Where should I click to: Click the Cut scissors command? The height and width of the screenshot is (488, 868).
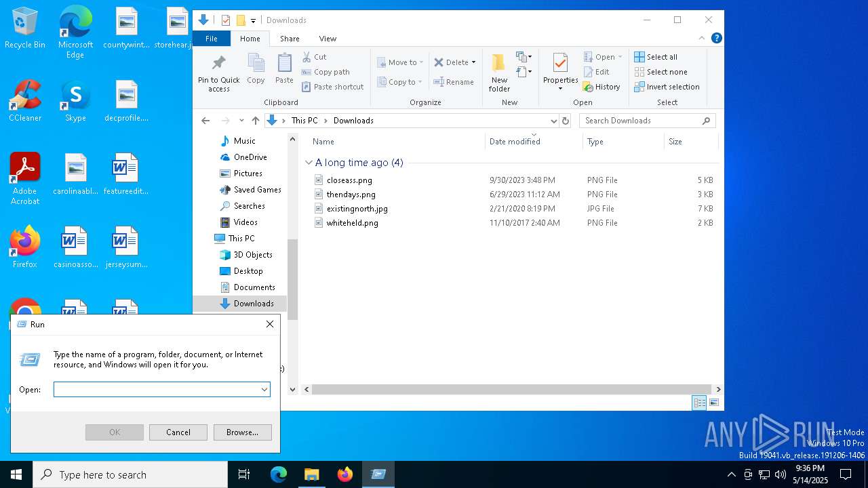pos(315,57)
